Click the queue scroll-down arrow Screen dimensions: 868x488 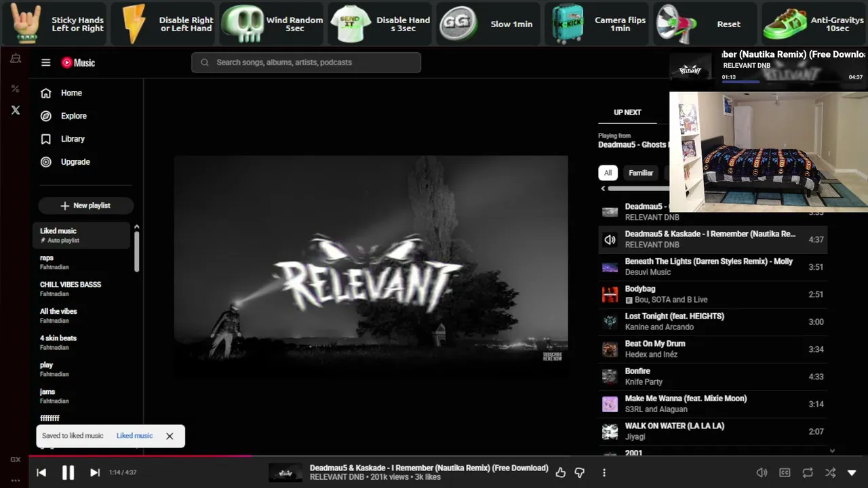click(x=832, y=451)
